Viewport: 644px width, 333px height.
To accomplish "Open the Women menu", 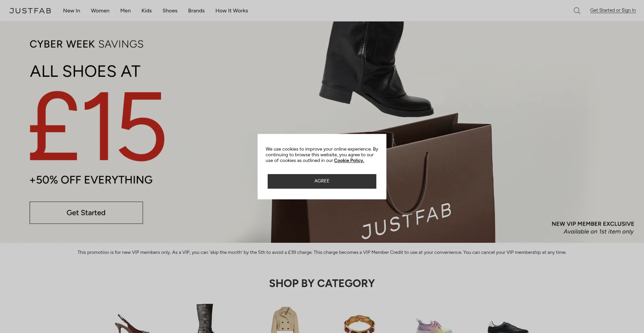I will pos(100,11).
